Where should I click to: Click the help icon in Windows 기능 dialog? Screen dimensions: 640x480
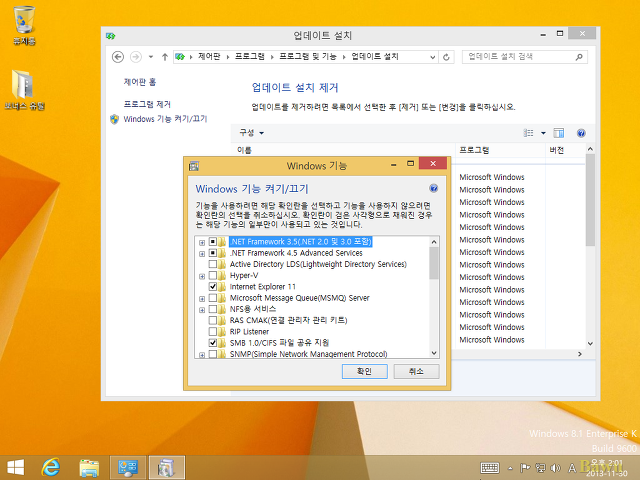click(433, 188)
